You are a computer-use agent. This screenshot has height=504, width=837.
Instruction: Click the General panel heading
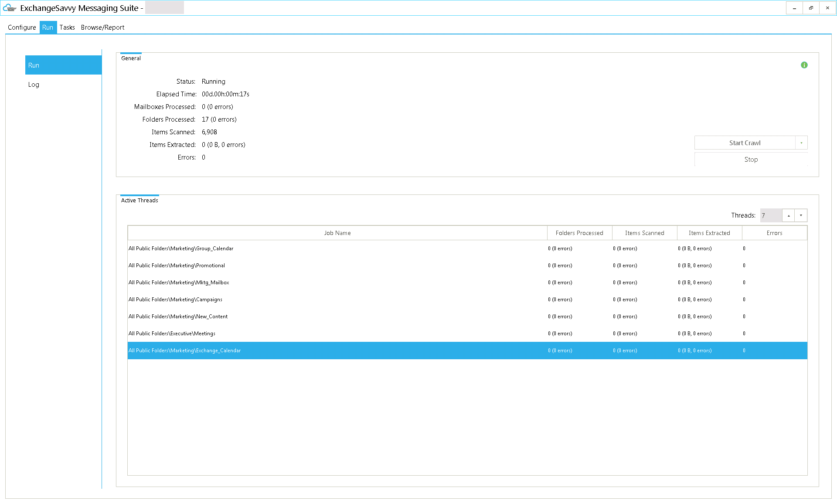click(131, 58)
